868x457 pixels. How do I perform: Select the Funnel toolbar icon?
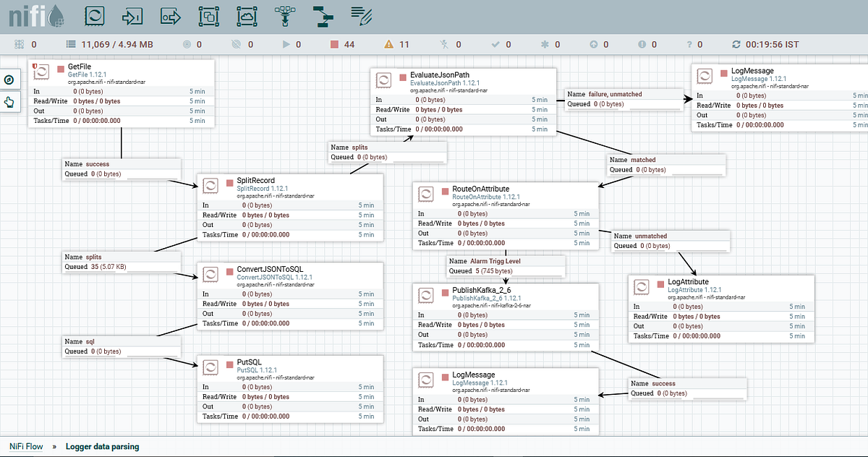285,15
